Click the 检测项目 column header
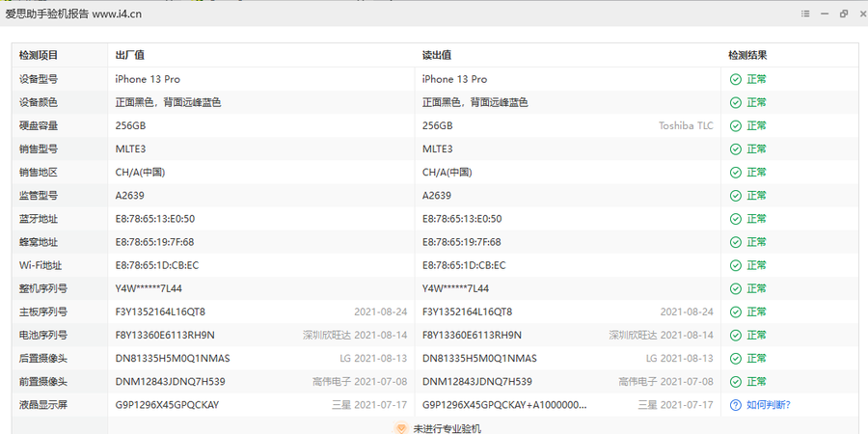Image resolution: width=868 pixels, height=434 pixels. (39, 56)
